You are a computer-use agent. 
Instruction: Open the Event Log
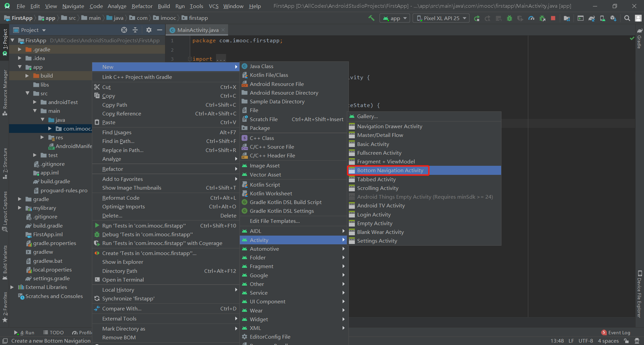[616, 333]
